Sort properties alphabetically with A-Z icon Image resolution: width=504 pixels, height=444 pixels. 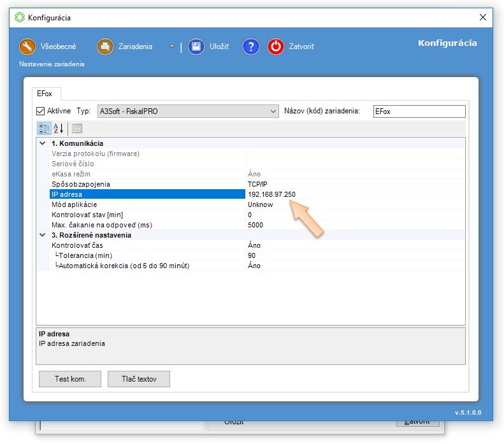click(58, 128)
